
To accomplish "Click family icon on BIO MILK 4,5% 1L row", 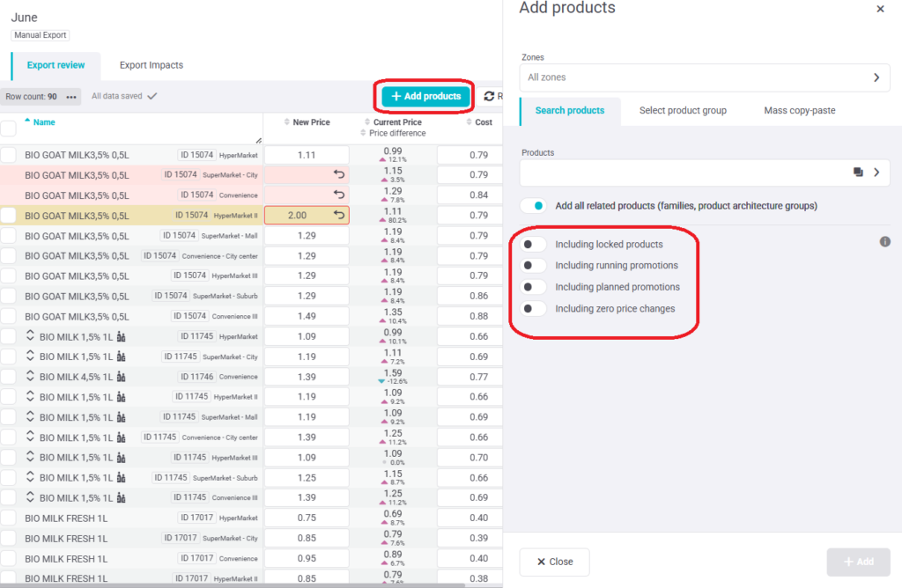I will pos(121,377).
